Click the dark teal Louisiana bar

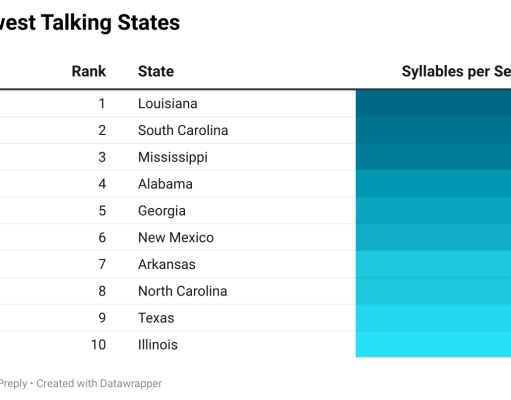click(x=433, y=103)
